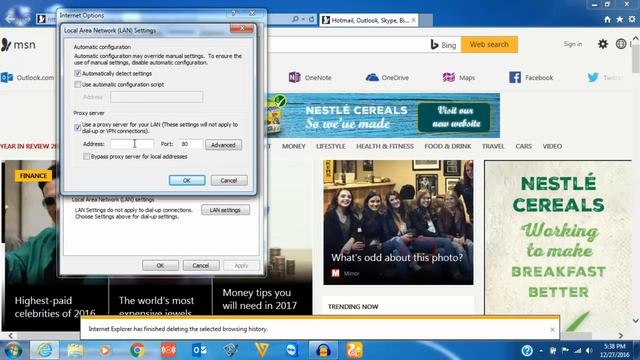Screen dimensions: 640x360
Task: Toggle Use a proxy server for your LAN
Action: pos(78,128)
